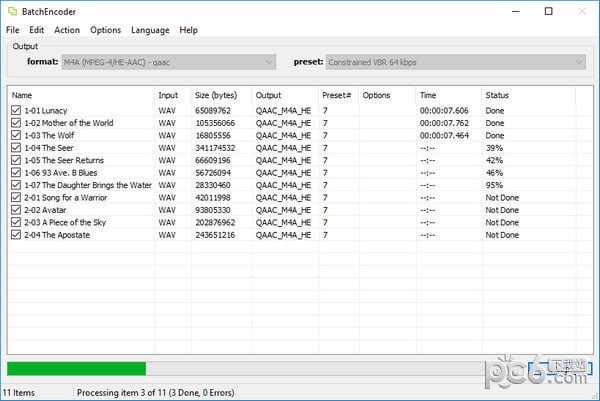Viewport: 600px width, 401px height.
Task: Open the Action menu
Action: click(x=67, y=30)
